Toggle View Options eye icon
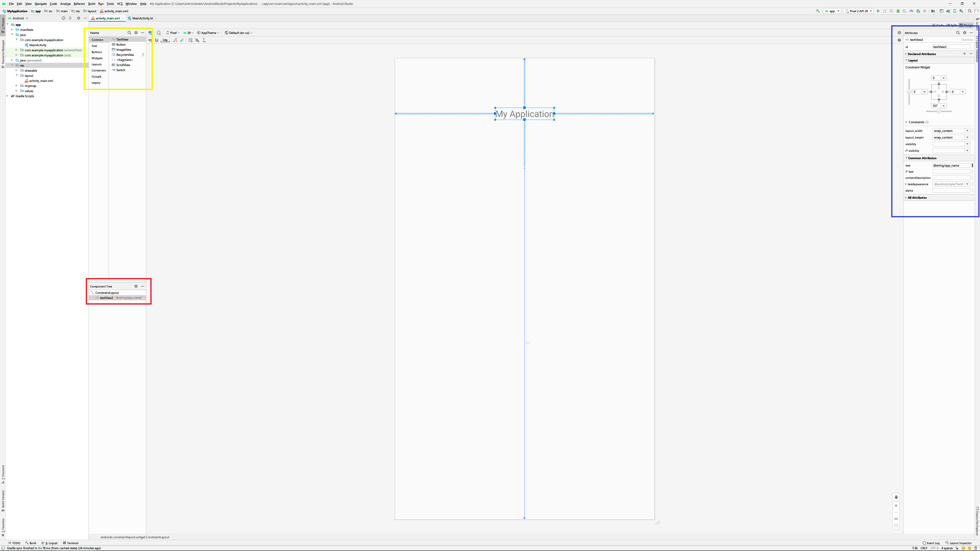 (150, 40)
